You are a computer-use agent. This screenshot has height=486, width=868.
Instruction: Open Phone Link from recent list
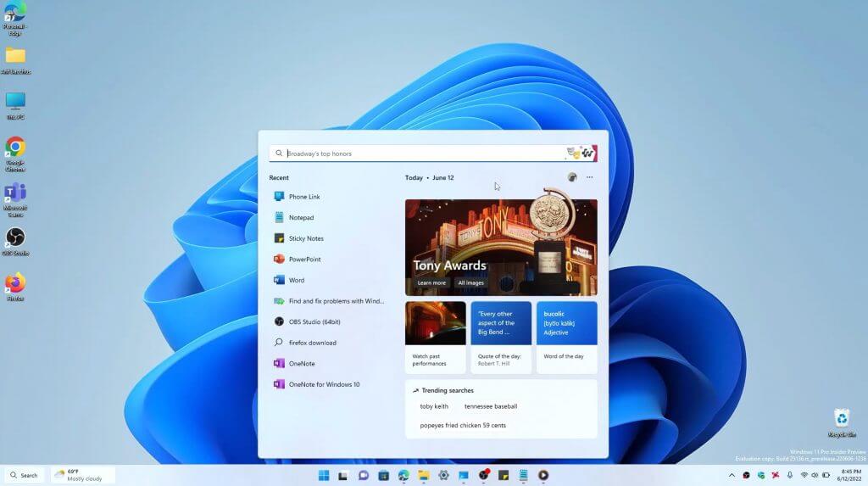328,197
